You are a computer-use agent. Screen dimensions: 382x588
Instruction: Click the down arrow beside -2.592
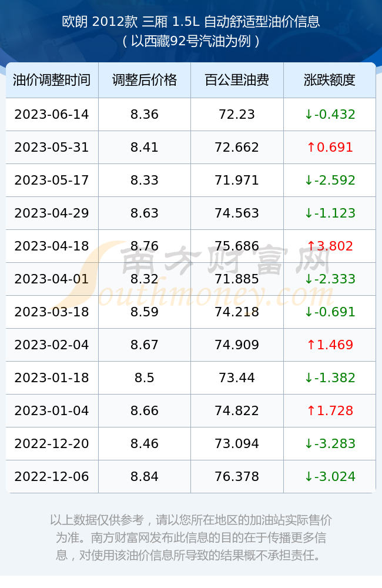(x=309, y=181)
